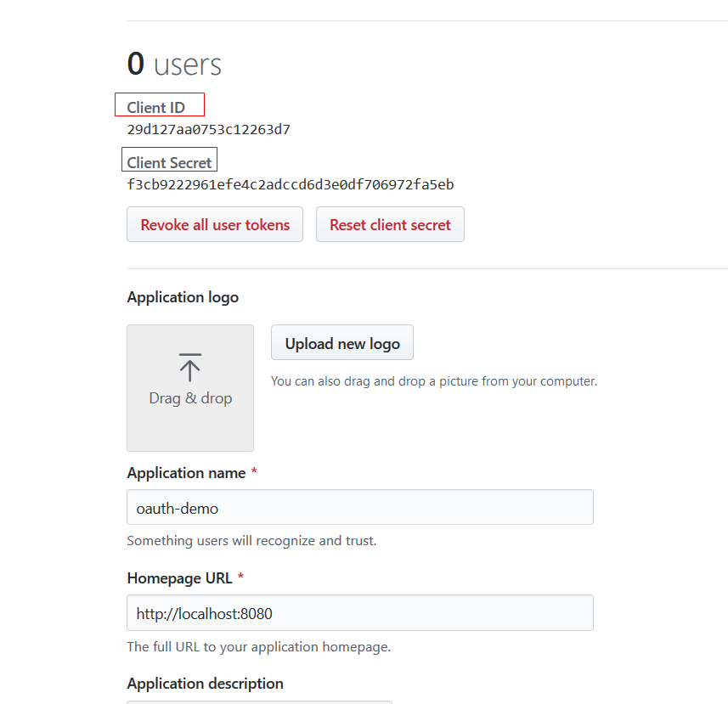This screenshot has width=728, height=704.
Task: Click the 0 users heading
Action: (x=174, y=65)
